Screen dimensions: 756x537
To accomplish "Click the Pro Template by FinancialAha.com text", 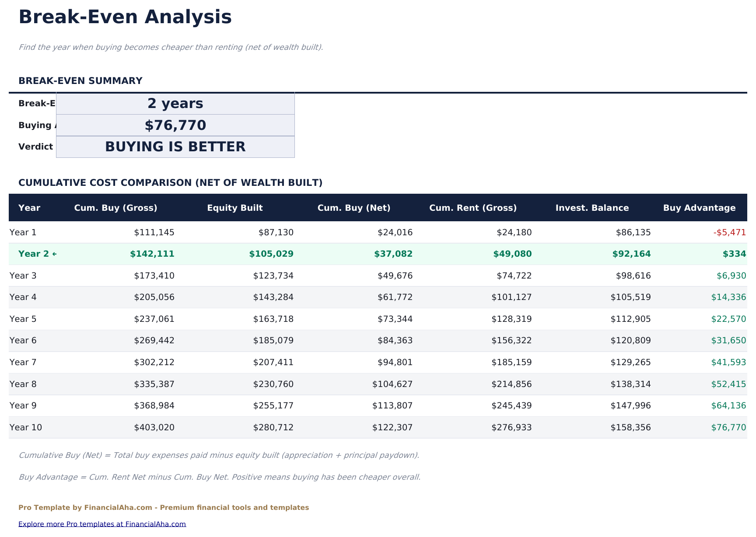I will click(x=163, y=507).
